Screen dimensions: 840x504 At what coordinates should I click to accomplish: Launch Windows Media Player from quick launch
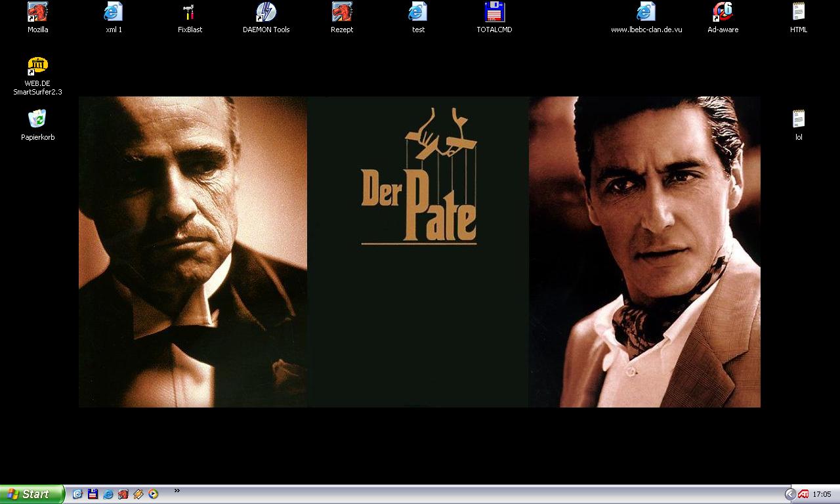(153, 494)
